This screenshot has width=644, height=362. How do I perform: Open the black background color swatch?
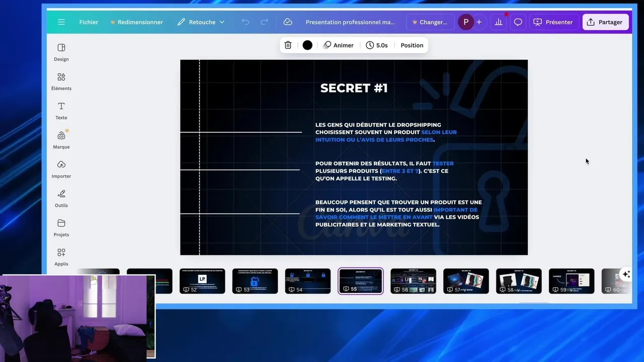point(307,45)
